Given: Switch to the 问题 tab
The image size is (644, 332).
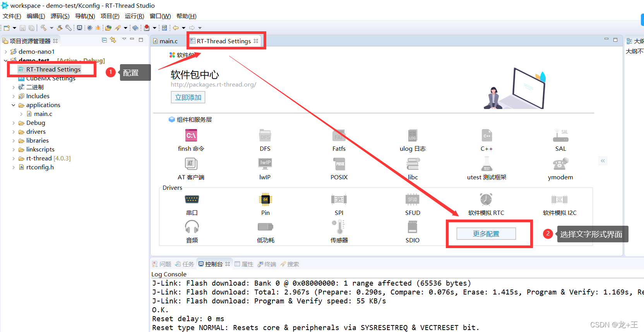Looking at the screenshot, I should 162,264.
